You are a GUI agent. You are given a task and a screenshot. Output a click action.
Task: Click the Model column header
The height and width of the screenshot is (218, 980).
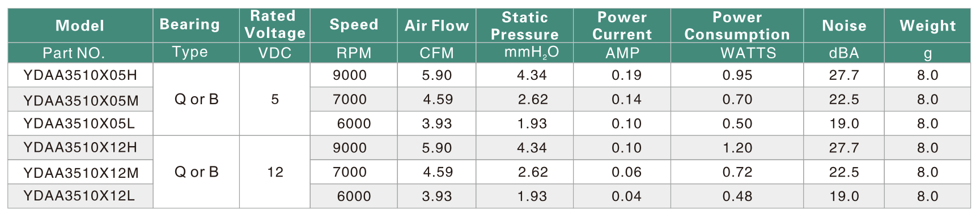point(80,25)
